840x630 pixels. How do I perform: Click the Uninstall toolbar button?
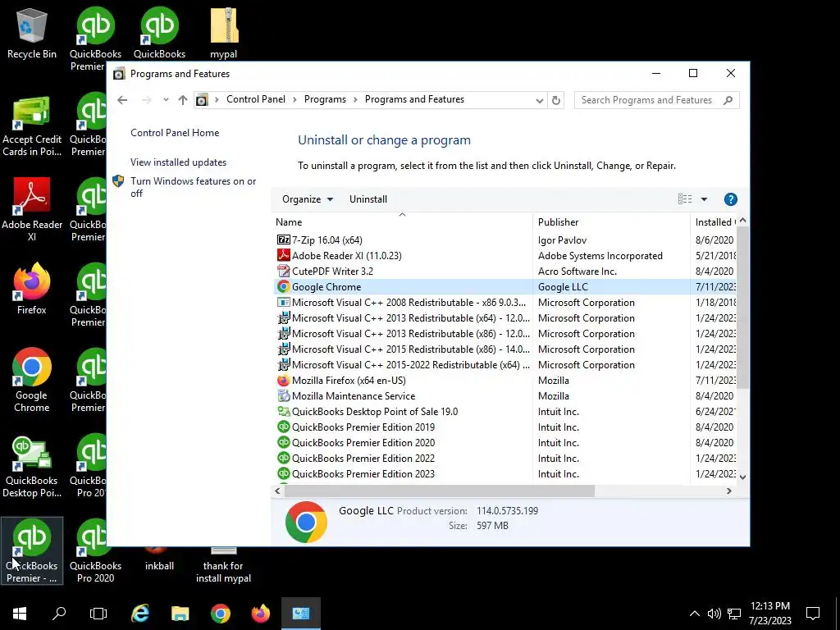click(x=368, y=199)
